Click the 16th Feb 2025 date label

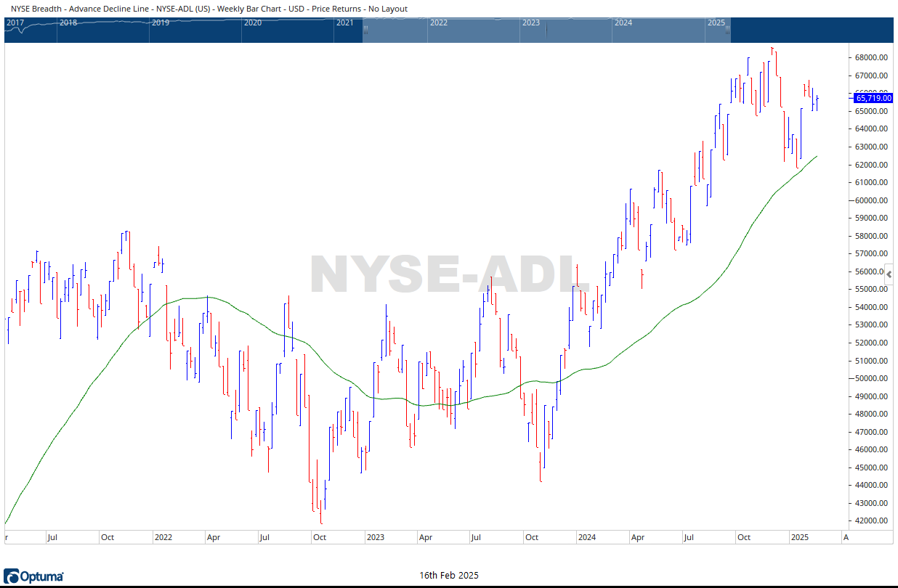point(448,576)
